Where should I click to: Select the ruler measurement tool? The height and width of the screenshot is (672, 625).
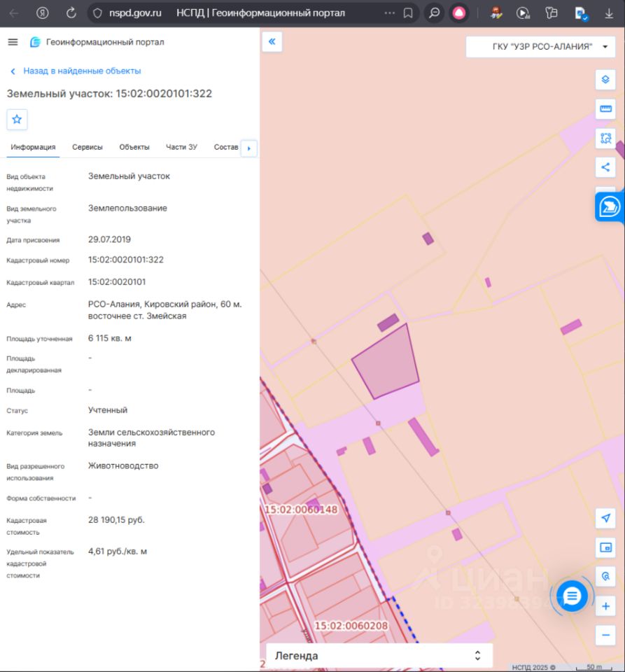605,109
